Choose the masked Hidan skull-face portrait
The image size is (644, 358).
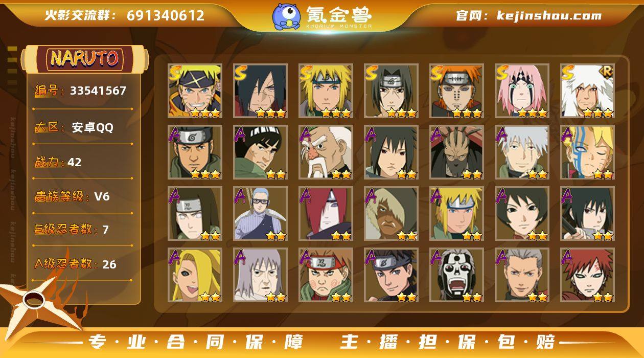click(456, 275)
